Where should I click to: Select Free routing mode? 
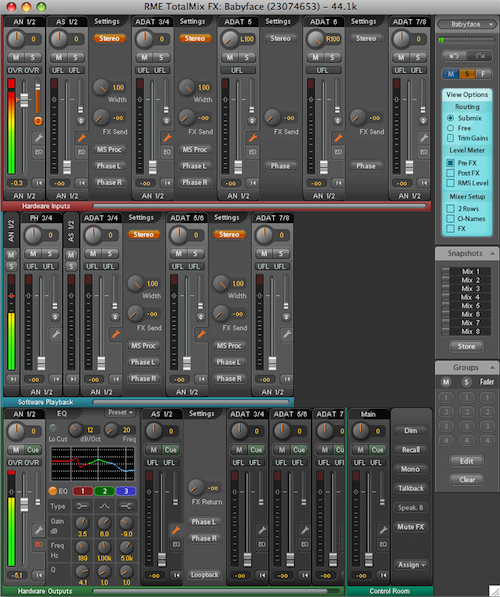pyautogui.click(x=450, y=128)
